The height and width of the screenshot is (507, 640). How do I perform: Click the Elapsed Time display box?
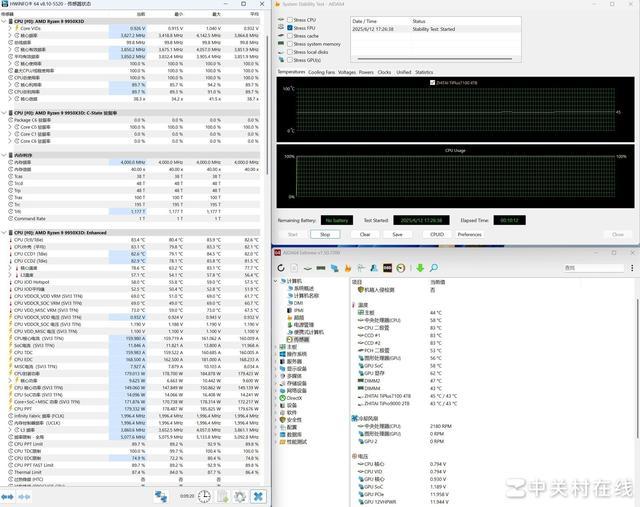(509, 220)
